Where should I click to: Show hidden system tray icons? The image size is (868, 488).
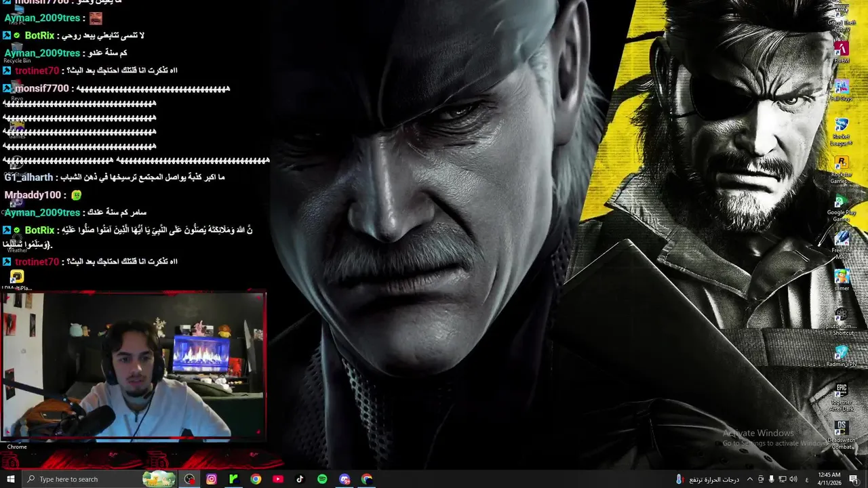(750, 479)
